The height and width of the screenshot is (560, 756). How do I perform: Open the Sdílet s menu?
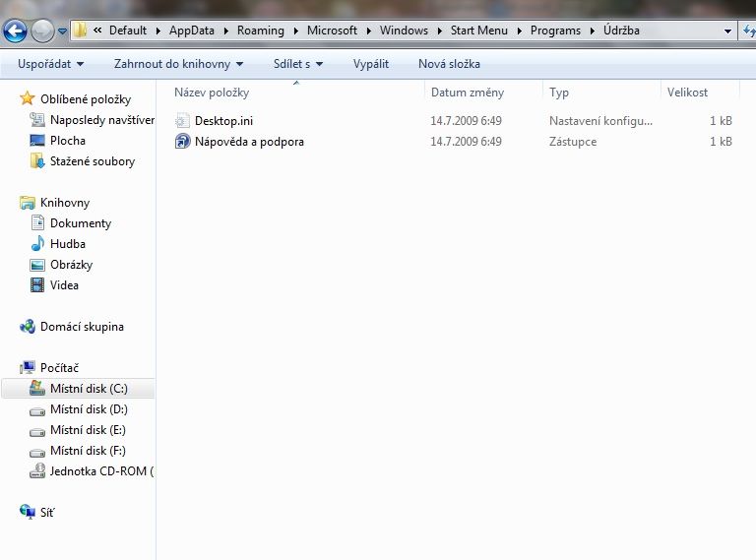[x=298, y=64]
